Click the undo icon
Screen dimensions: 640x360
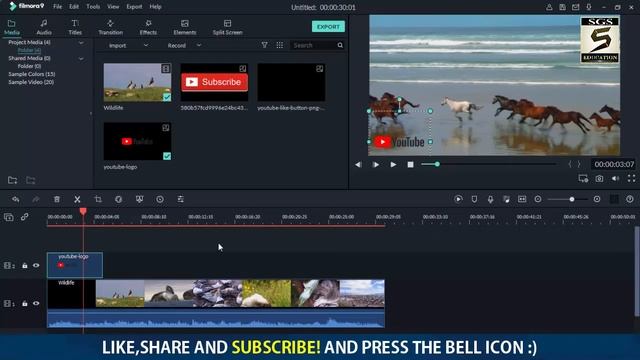(x=16, y=199)
